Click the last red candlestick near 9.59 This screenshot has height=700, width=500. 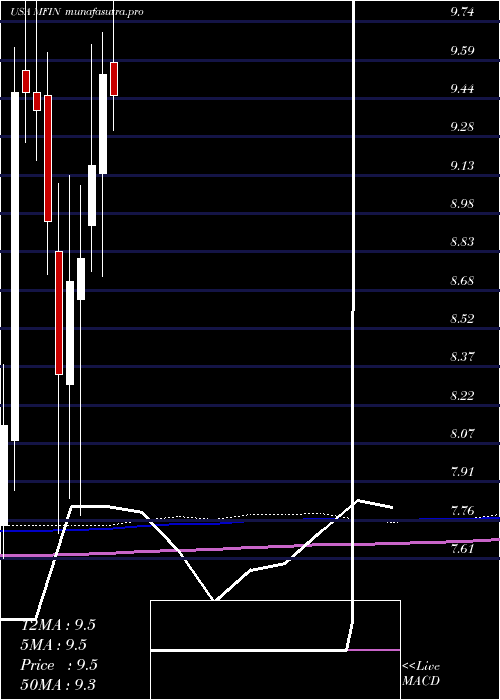(x=114, y=79)
